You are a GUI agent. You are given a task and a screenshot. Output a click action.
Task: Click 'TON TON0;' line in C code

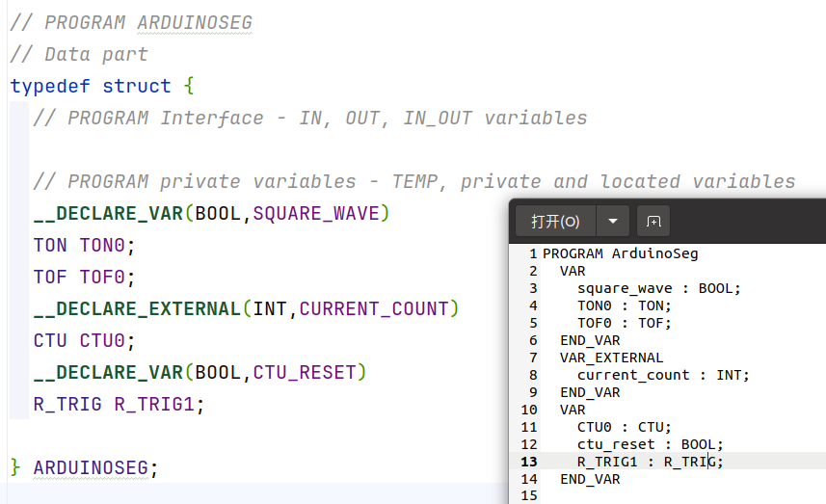coord(84,246)
